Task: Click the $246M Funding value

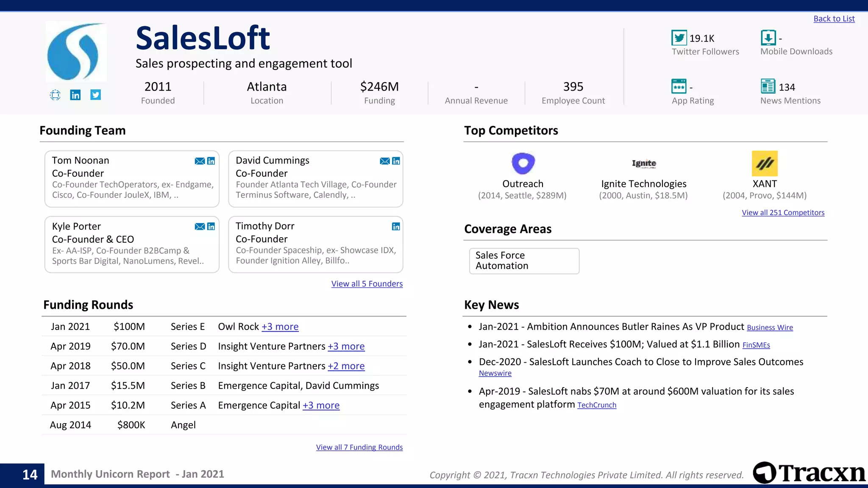Action: (379, 86)
